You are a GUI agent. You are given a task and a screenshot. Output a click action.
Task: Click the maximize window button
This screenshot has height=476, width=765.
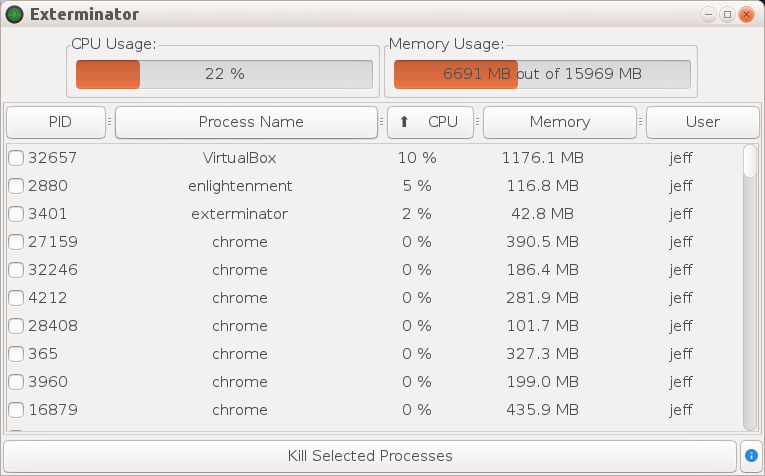coord(727,14)
